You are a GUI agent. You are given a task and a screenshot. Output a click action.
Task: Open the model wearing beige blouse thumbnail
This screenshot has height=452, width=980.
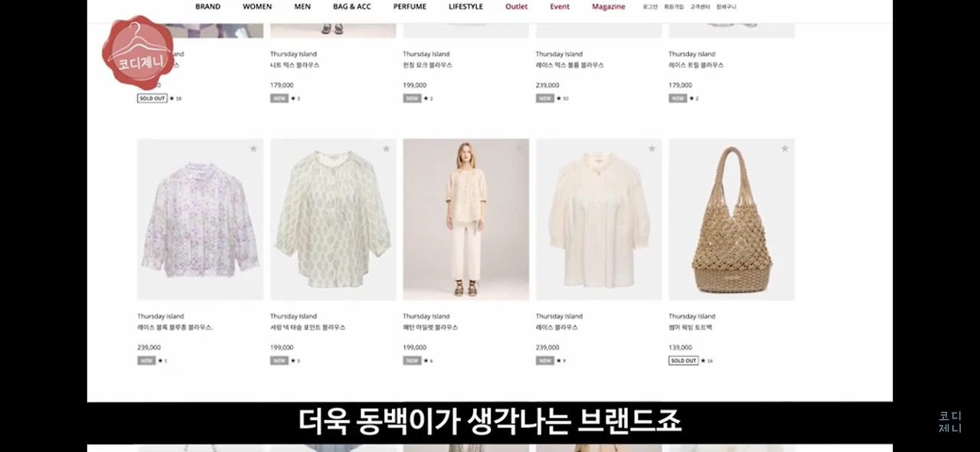[466, 219]
